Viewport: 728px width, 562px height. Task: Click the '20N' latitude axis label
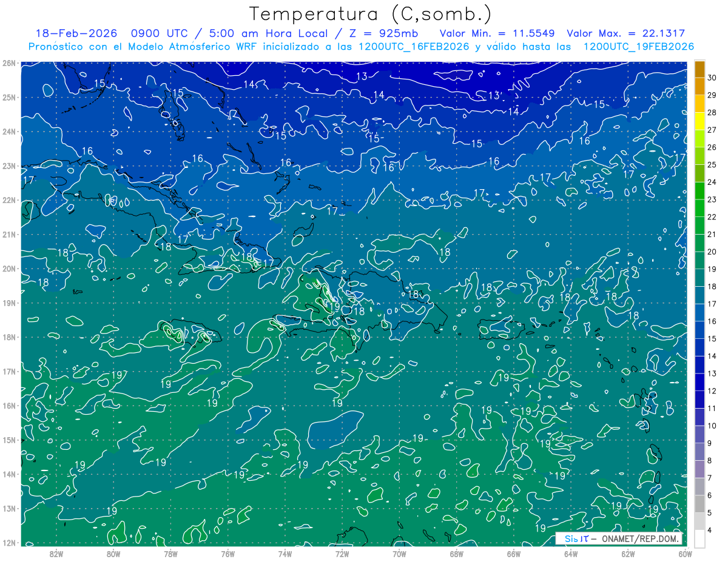8,269
